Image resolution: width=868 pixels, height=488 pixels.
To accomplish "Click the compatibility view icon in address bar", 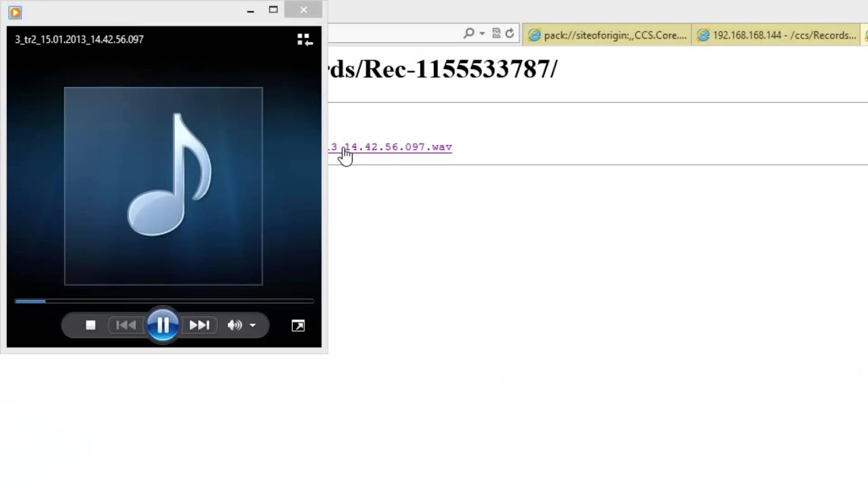I will coord(496,33).
